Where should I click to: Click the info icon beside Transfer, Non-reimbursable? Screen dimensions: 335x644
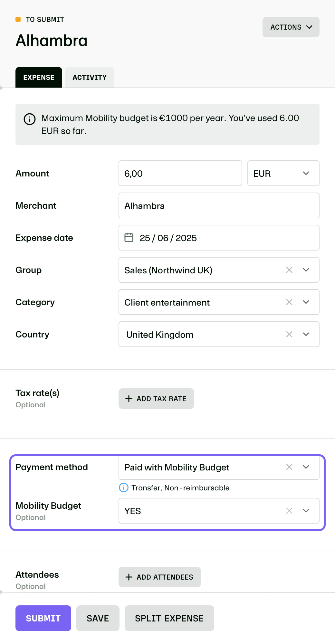point(124,488)
